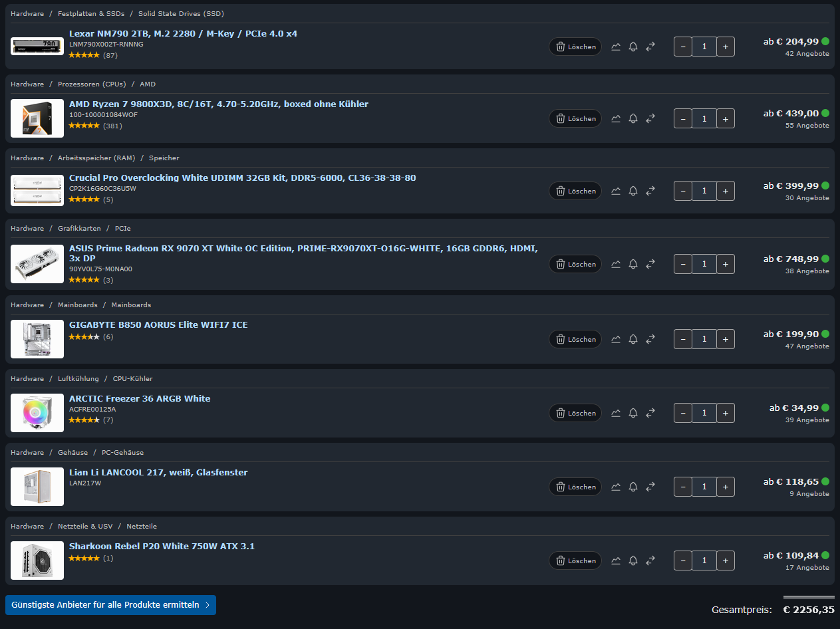Open price chart icon for Lian Li LANCOOL 217
The width and height of the screenshot is (840, 629).
(x=616, y=487)
